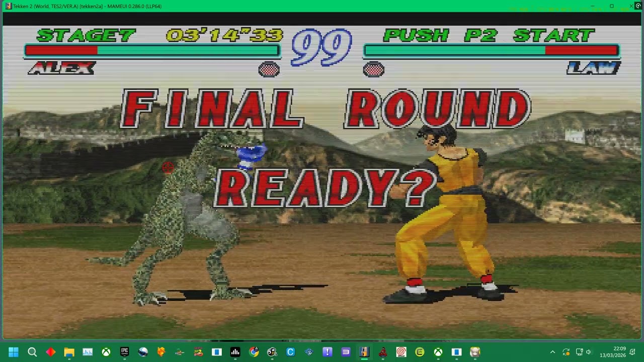644x362 pixels.
Task: Open the black audio-bars icon app
Action: click(235, 352)
